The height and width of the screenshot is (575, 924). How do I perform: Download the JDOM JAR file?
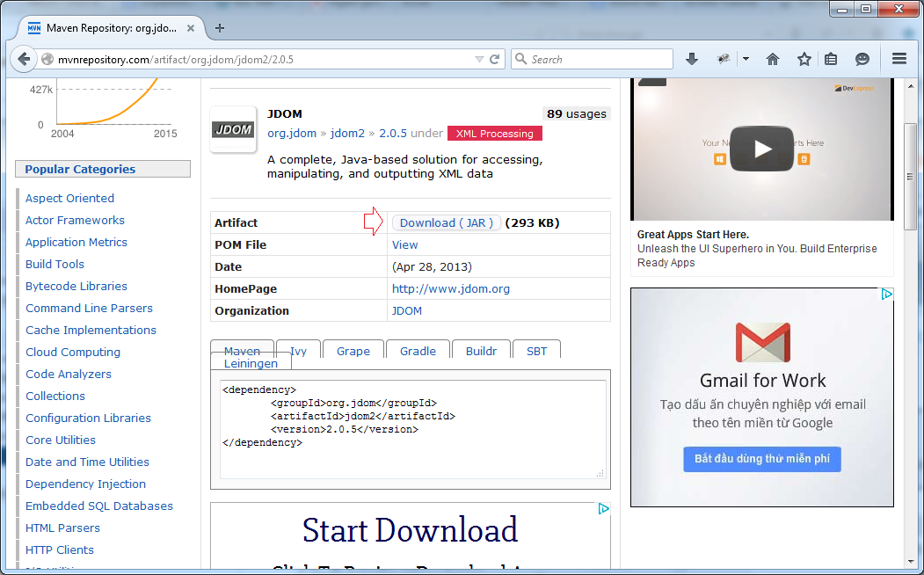(x=446, y=222)
